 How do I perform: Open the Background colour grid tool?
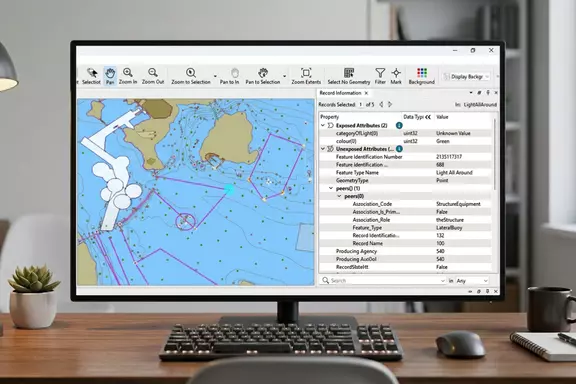point(422,76)
